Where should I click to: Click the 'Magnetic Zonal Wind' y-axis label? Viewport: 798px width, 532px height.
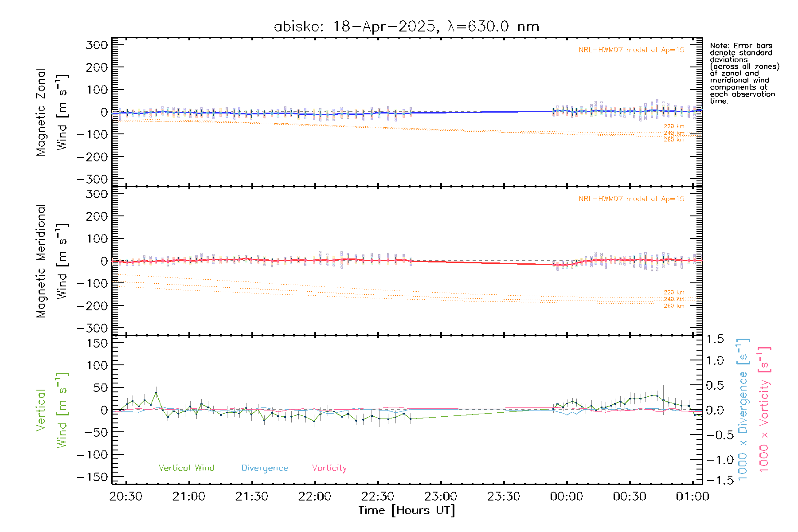[51, 112]
